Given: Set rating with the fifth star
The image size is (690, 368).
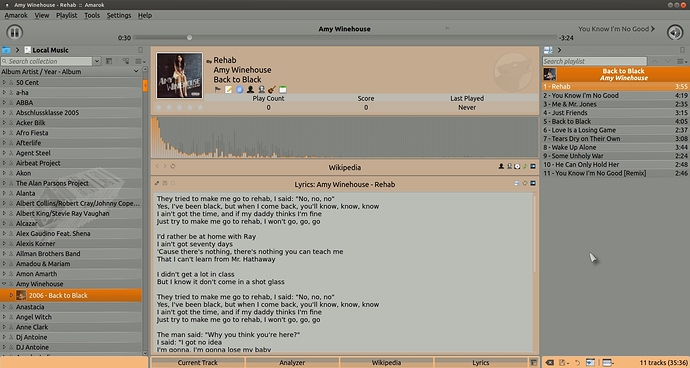Looking at the screenshot, I should (200, 107).
